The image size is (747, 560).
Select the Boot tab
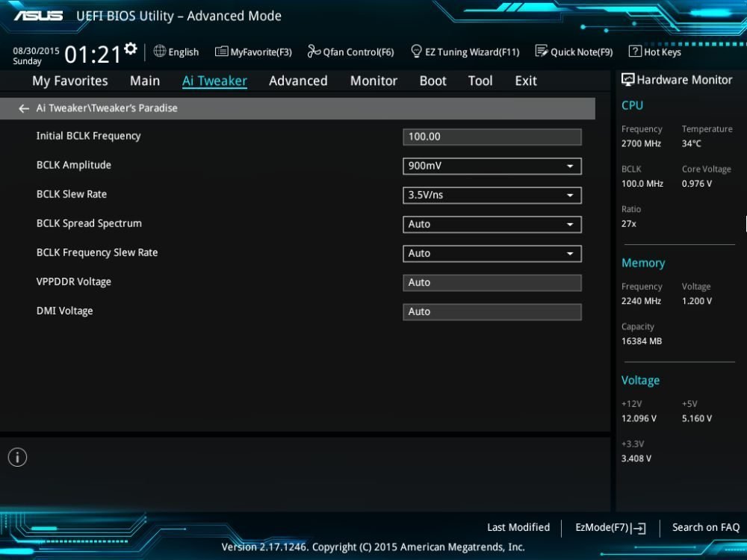pos(433,81)
